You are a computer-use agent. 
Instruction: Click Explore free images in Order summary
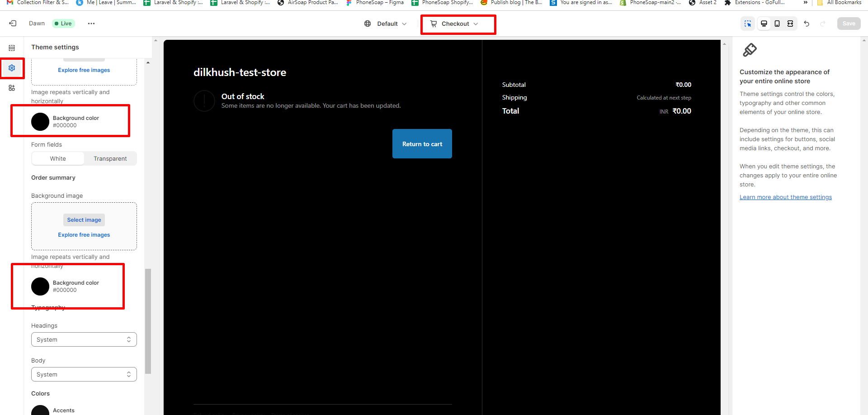point(84,235)
